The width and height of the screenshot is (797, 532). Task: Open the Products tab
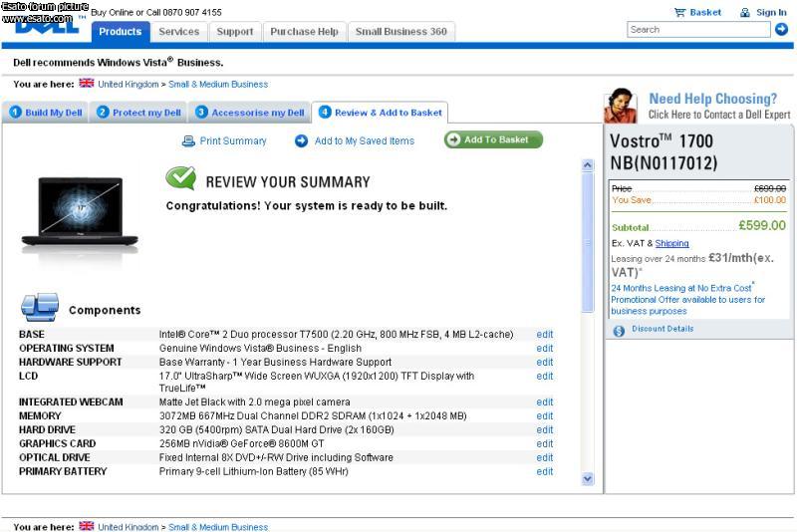(x=121, y=32)
